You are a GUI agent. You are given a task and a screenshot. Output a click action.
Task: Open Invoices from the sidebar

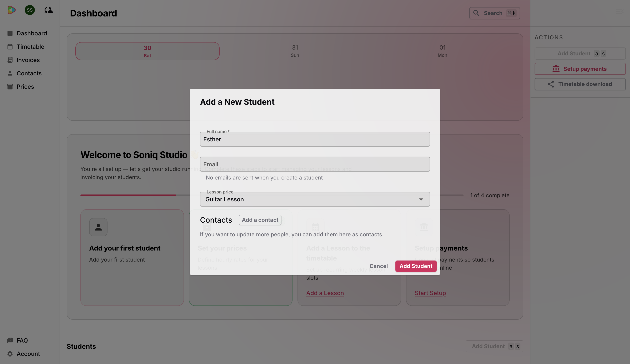pos(30,60)
